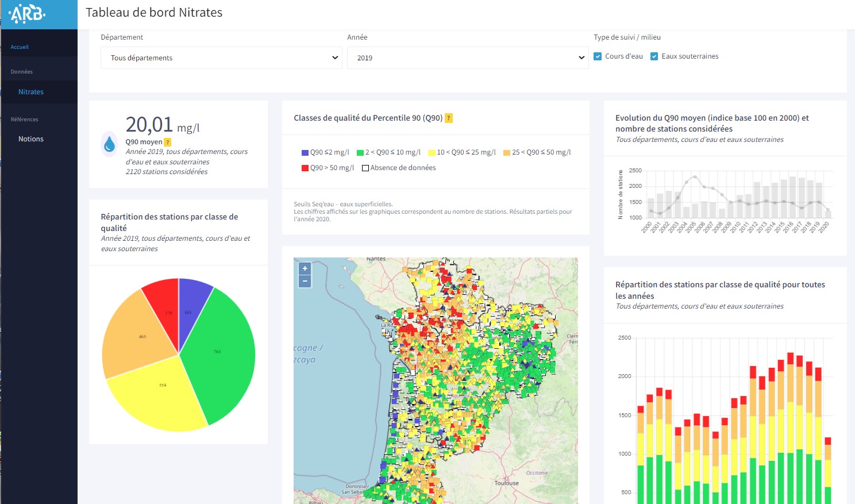This screenshot has height=504, width=855.
Task: Toggle the Absence de données legend box
Action: coord(365,168)
